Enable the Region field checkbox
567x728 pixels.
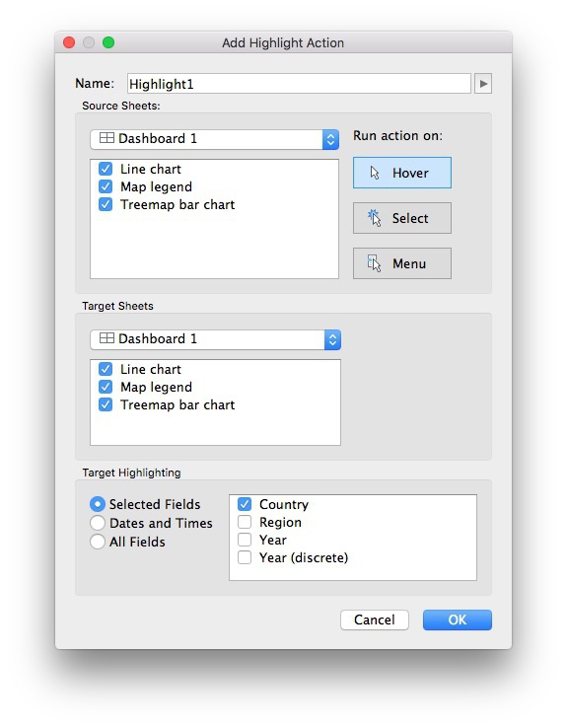coord(245,522)
